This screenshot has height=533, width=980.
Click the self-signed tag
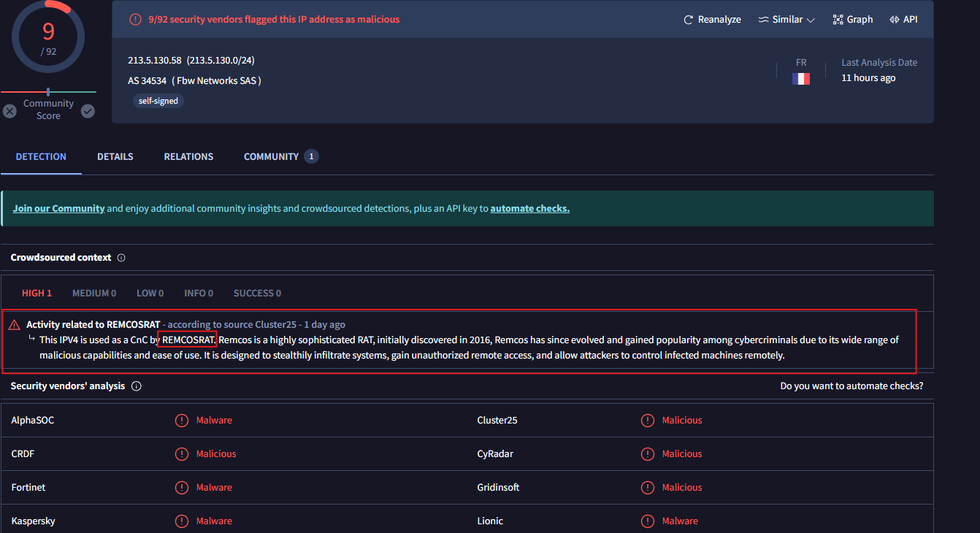(x=158, y=101)
